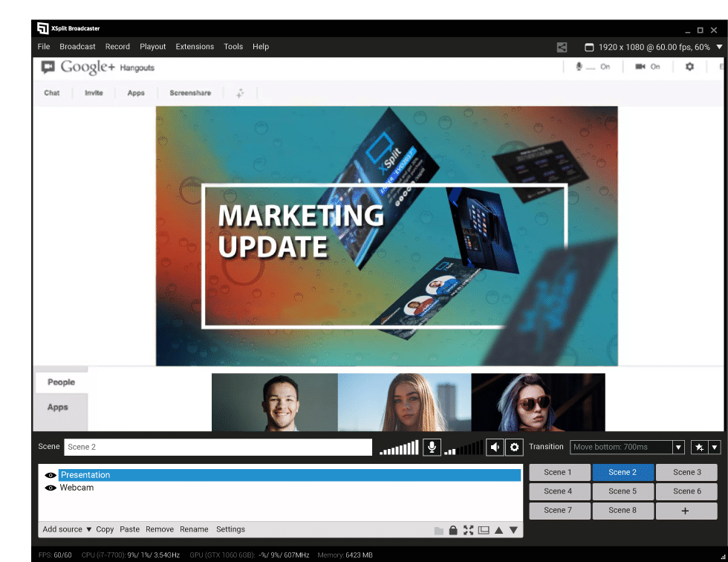Screen dimensions: 728x562
Task: Click Remove in source toolbar
Action: pyautogui.click(x=160, y=529)
